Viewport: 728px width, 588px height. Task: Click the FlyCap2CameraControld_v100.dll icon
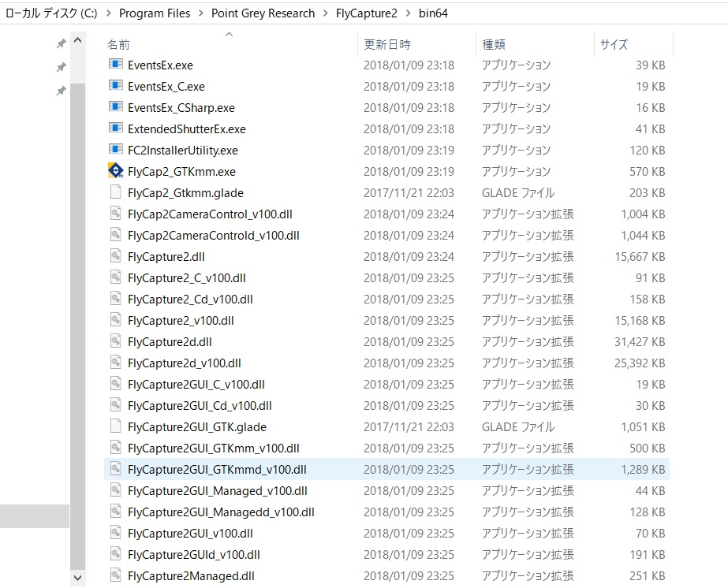[x=116, y=234]
